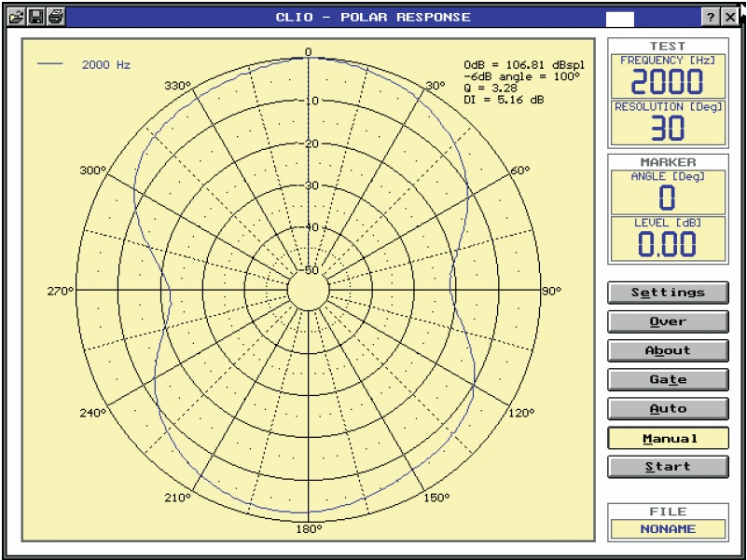Click the -50 dB ring label
Screen dimensions: 747x560
pos(309,270)
